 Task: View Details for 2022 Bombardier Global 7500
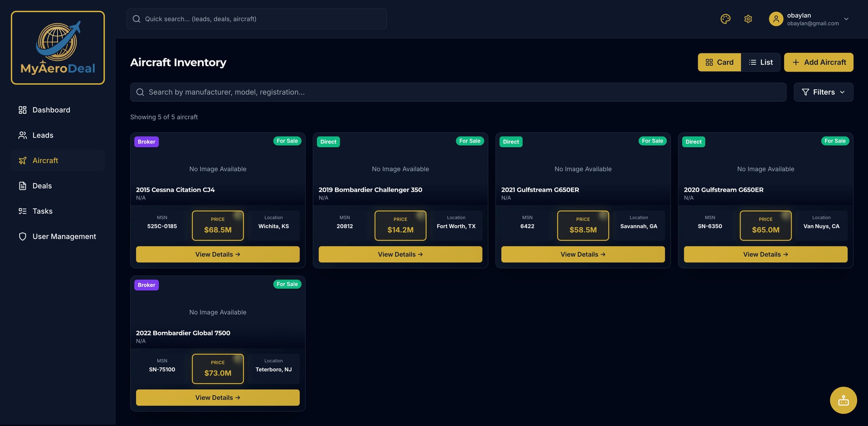[217, 398]
